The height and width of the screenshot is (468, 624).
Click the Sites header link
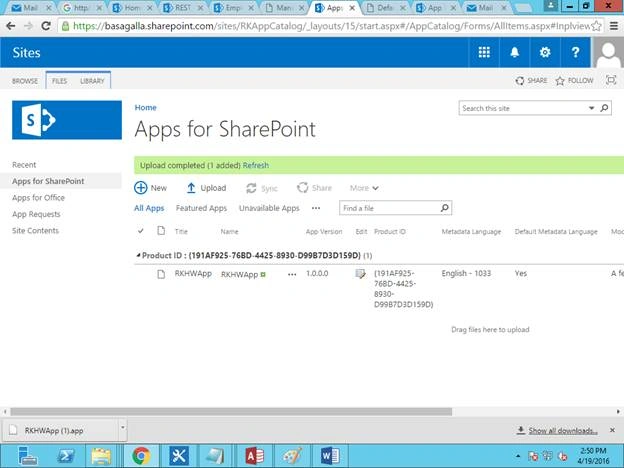tap(26, 53)
